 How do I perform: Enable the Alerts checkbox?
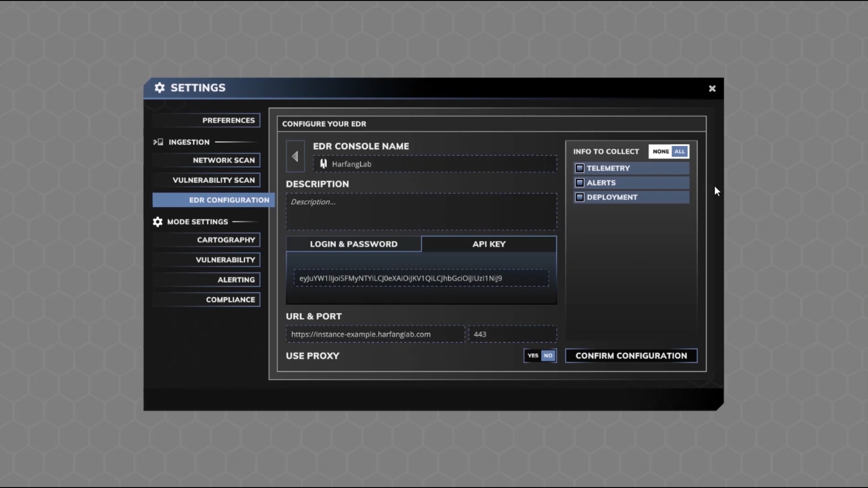[580, 183]
